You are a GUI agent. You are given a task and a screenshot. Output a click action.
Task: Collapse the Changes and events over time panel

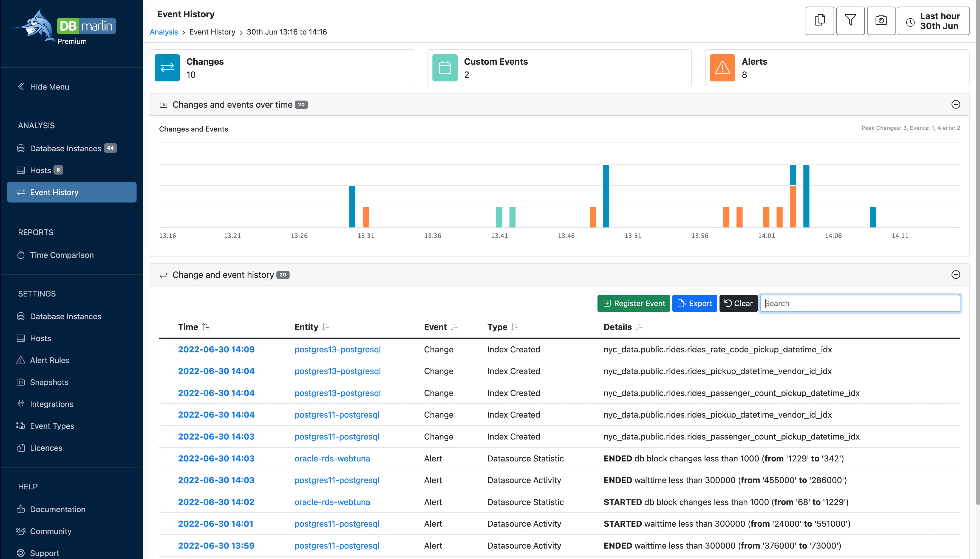955,104
